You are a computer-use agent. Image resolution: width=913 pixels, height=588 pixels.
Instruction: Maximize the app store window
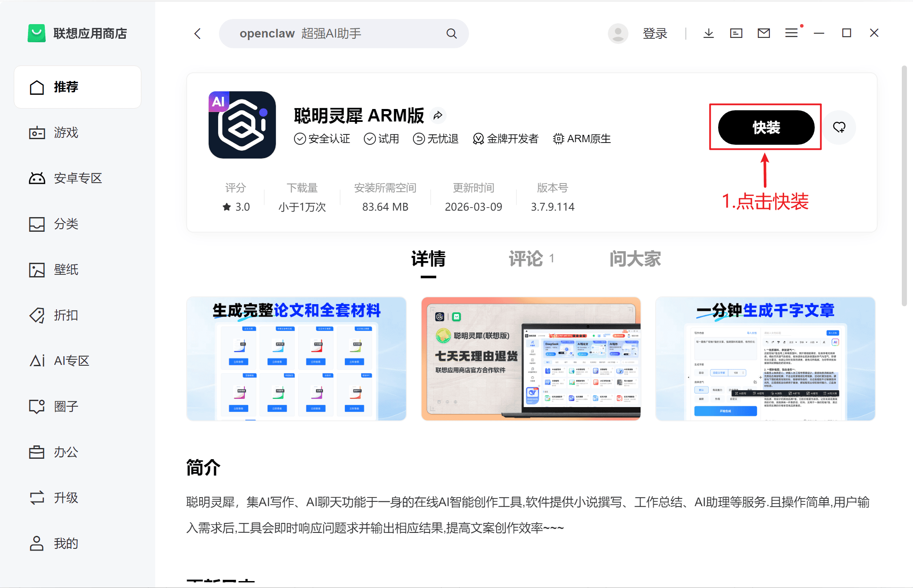(846, 33)
